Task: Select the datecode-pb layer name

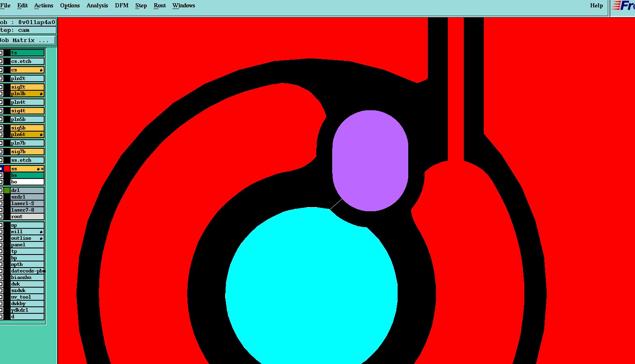Action: click(x=27, y=271)
